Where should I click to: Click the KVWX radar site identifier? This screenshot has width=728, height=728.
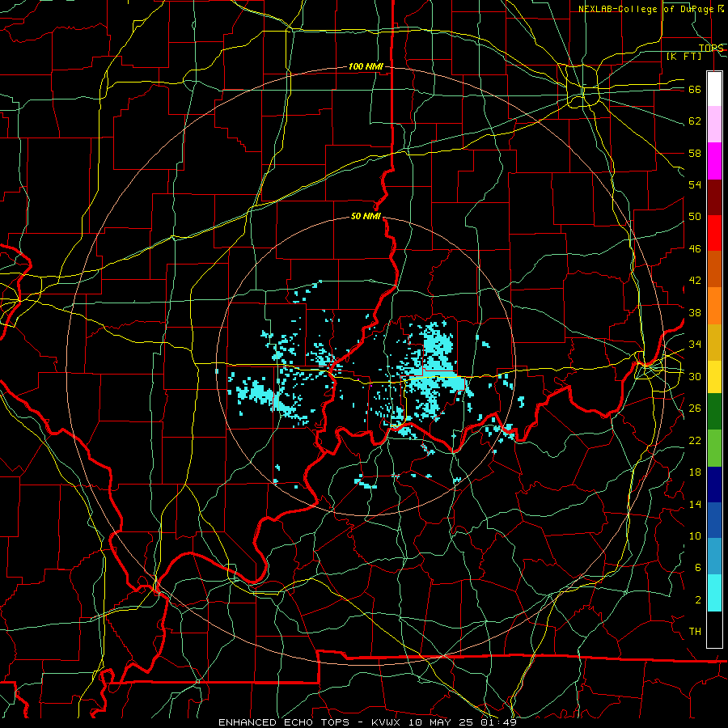(387, 722)
